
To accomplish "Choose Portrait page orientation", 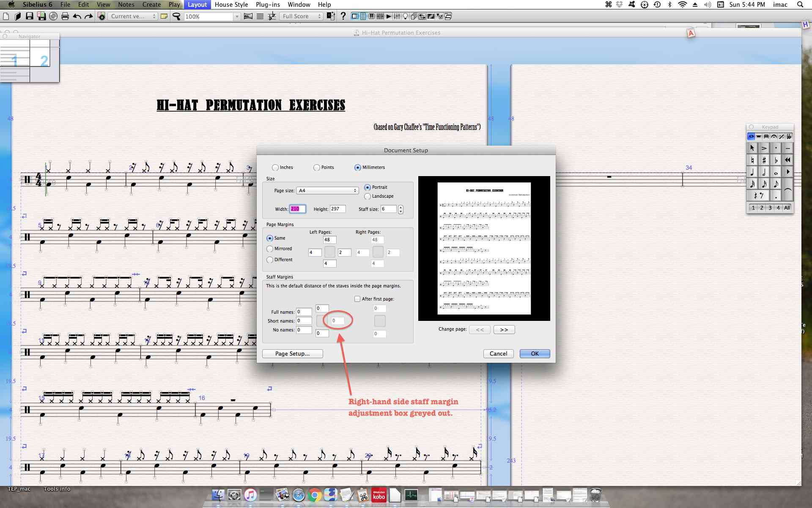I will pyautogui.click(x=368, y=187).
